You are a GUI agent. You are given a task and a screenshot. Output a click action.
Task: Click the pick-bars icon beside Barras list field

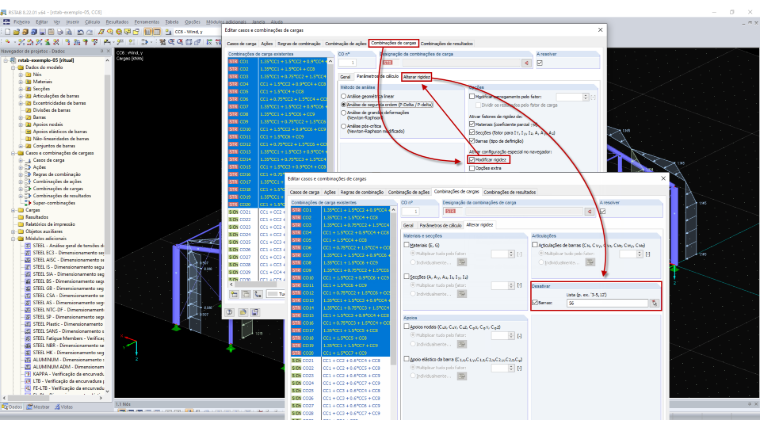coord(654,303)
